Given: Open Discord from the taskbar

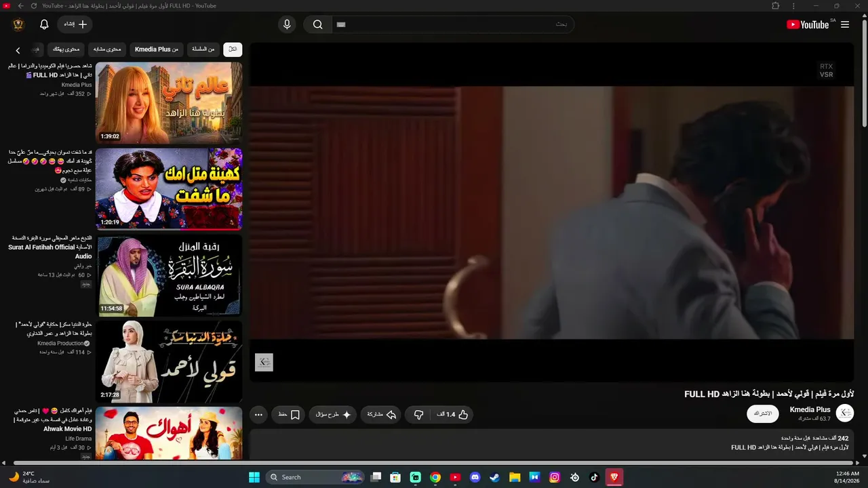Looking at the screenshot, I should click(x=475, y=477).
